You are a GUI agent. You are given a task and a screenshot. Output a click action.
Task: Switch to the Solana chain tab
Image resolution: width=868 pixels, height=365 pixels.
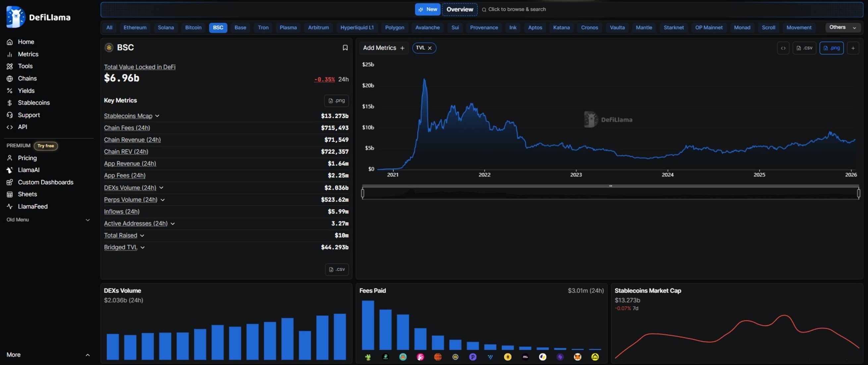pyautogui.click(x=166, y=27)
